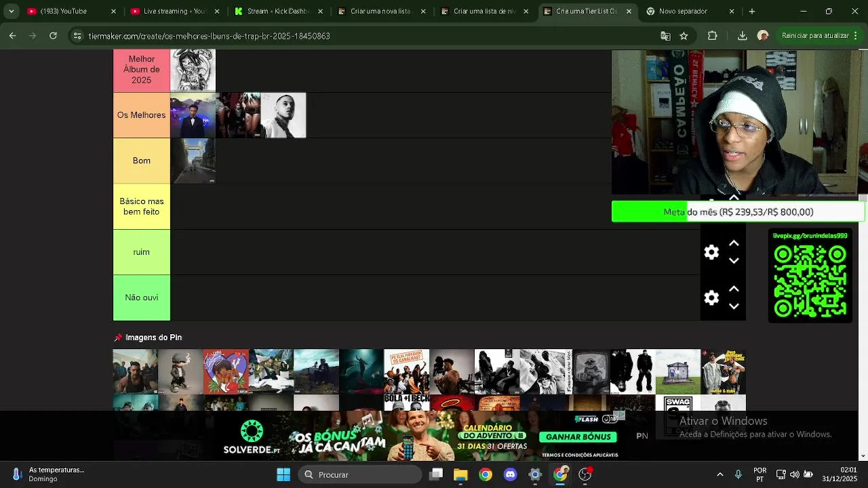Viewport: 868px width, 488px height.
Task: Select the Pé Elas Preferem os Canalhas album
Action: coord(407,371)
